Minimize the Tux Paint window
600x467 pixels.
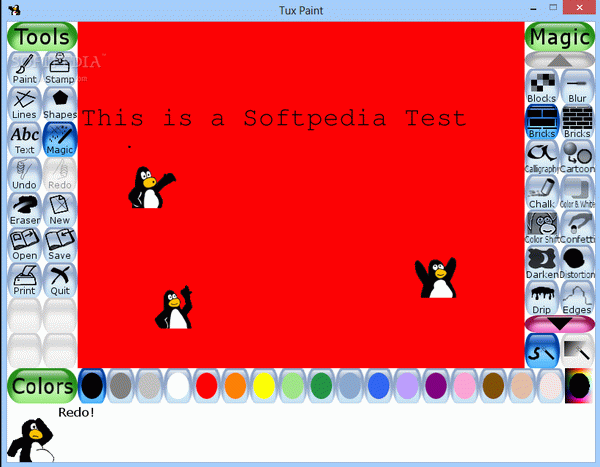pos(533,8)
